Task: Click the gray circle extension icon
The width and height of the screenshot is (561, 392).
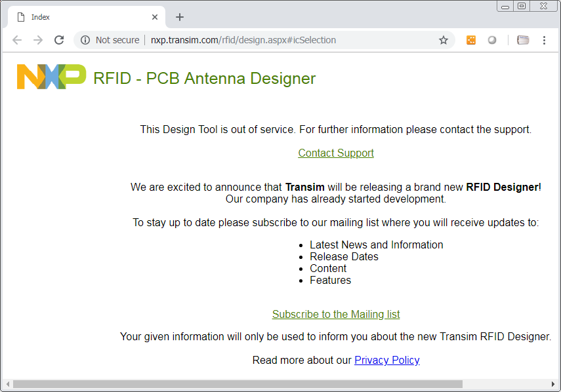Action: coord(492,40)
